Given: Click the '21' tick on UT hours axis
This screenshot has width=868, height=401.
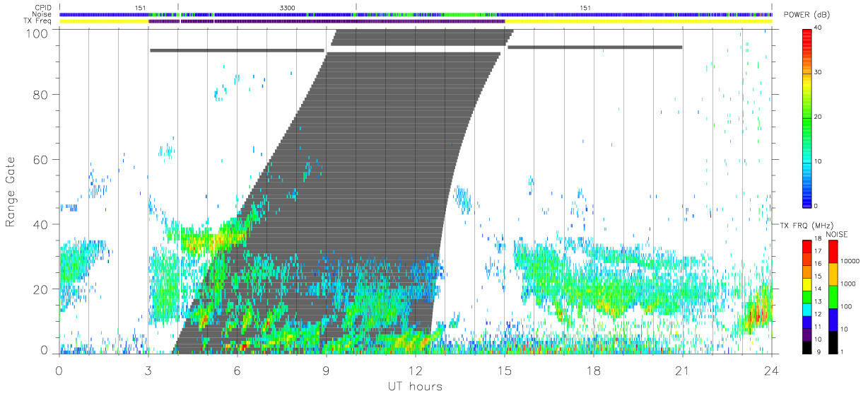Looking at the screenshot, I should (683, 370).
